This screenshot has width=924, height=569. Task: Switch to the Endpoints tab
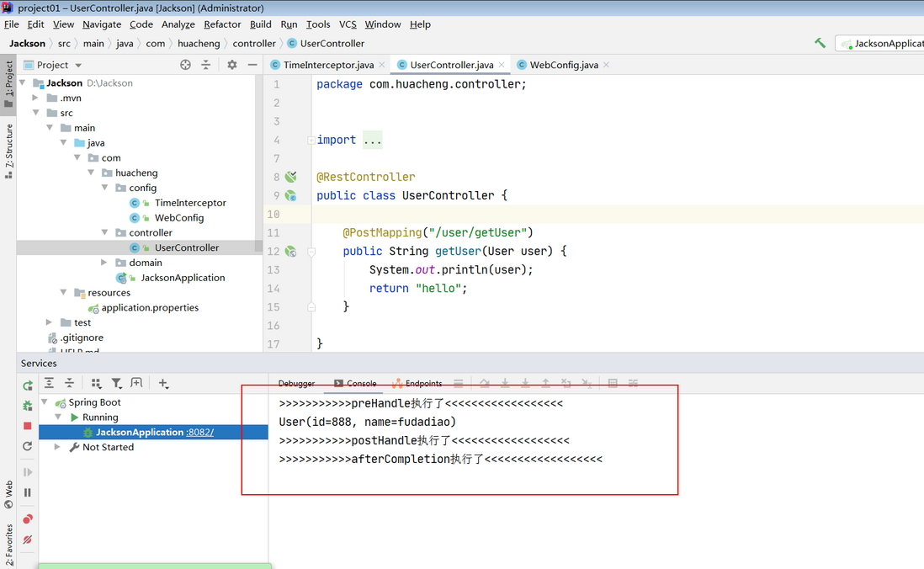pos(417,383)
